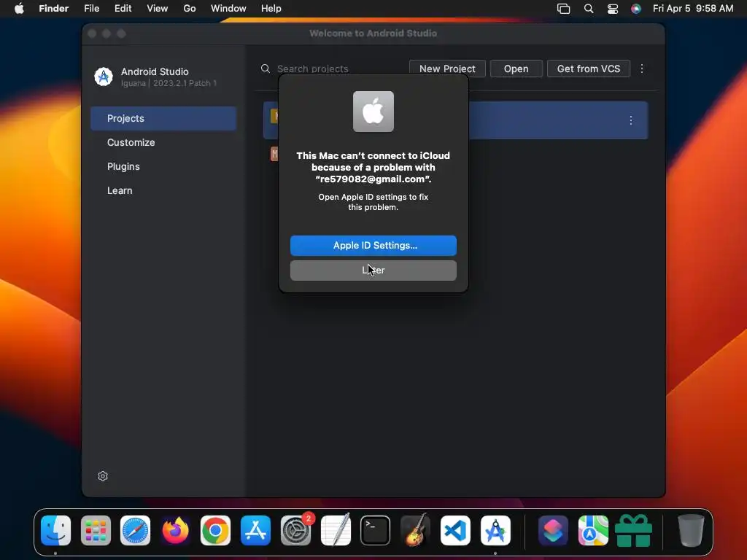Image resolution: width=747 pixels, height=560 pixels.
Task: Open the View menu
Action: click(x=158, y=9)
